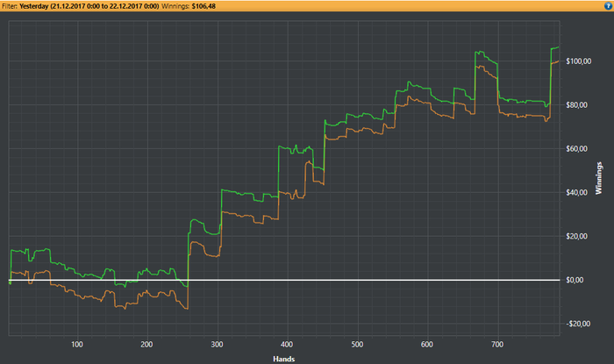
Task: Open the blue help icon in header
Action: pos(608,6)
